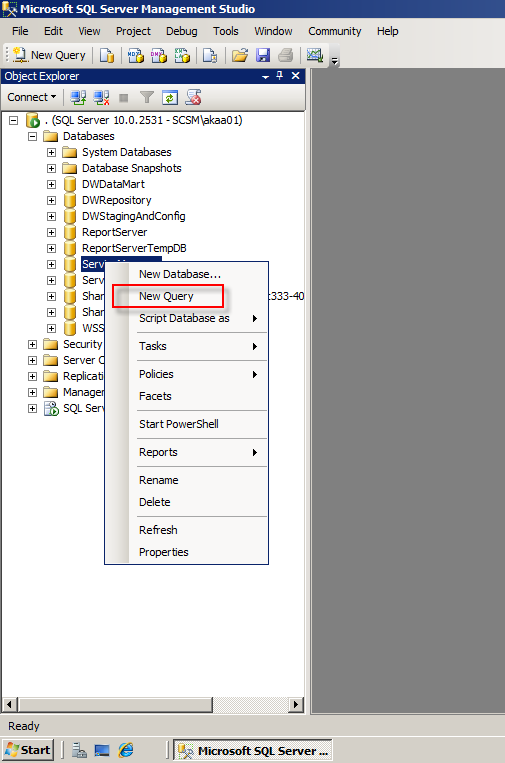The image size is (505, 763).
Task: Expand the DWRepository database
Action: click(52, 200)
